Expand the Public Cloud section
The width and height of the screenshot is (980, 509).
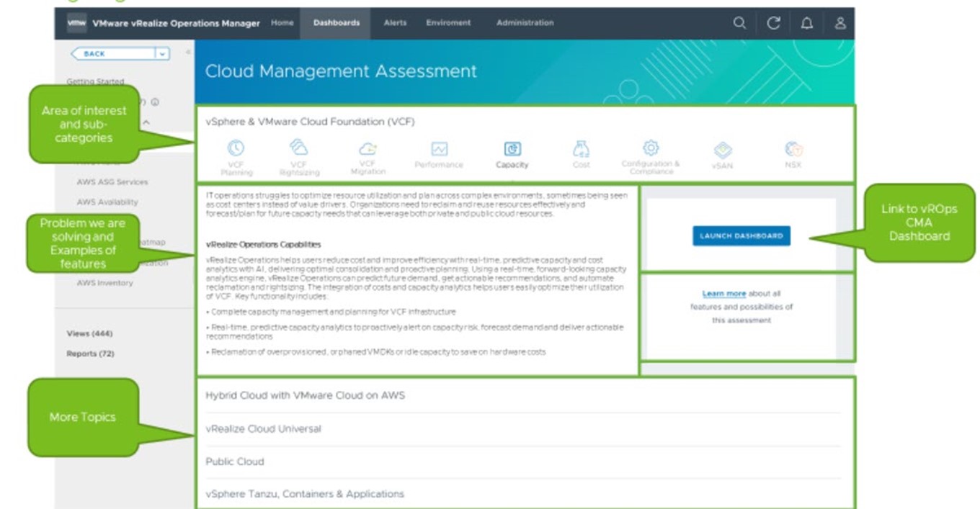524,461
